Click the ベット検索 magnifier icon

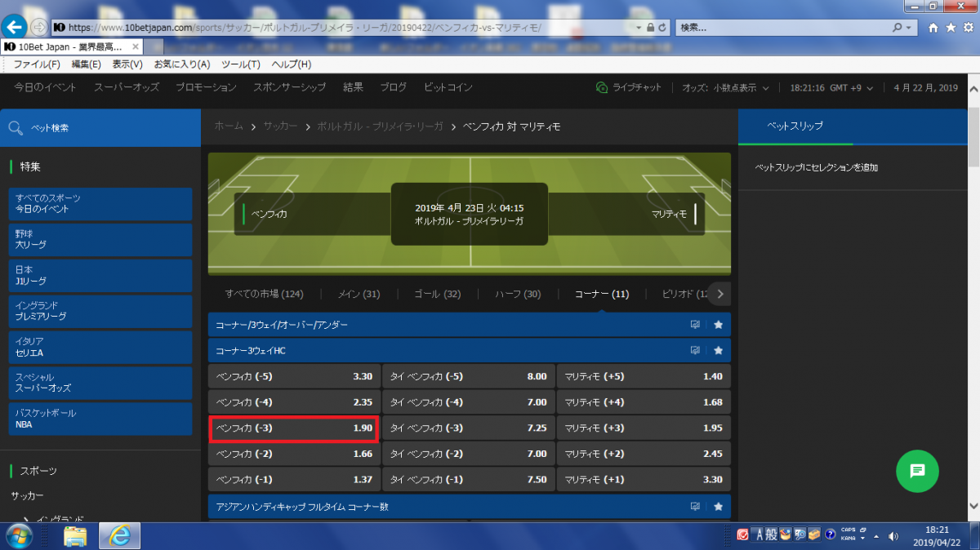tap(15, 127)
